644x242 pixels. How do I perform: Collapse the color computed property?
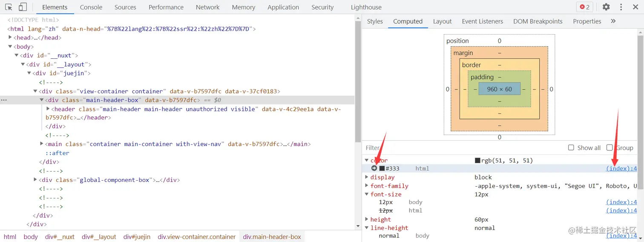click(x=367, y=160)
